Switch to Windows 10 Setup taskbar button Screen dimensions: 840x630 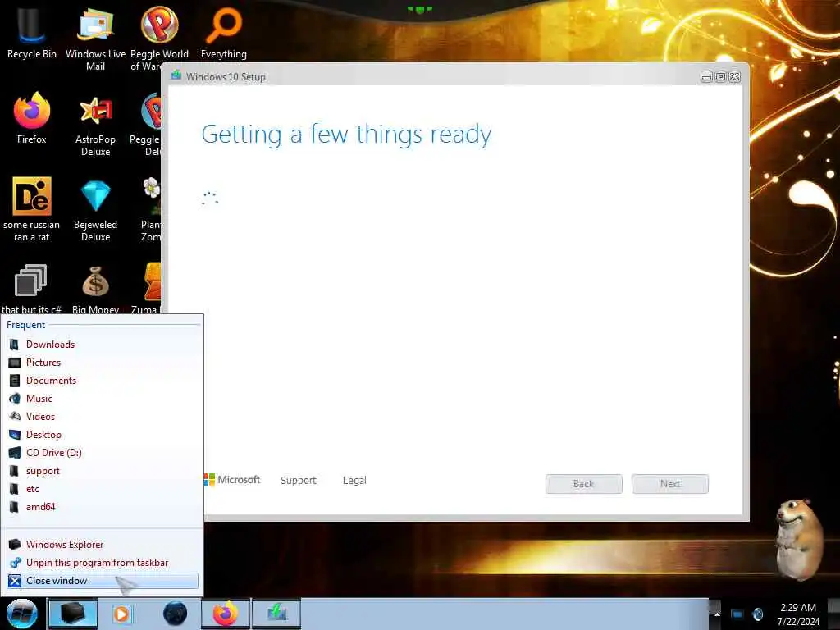pyautogui.click(x=276, y=614)
